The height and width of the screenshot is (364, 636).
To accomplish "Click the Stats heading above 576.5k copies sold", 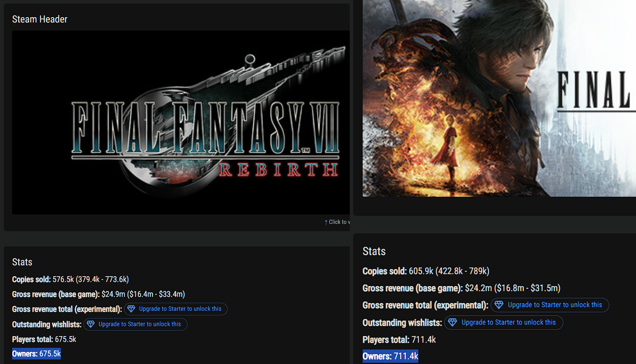I will pos(22,262).
